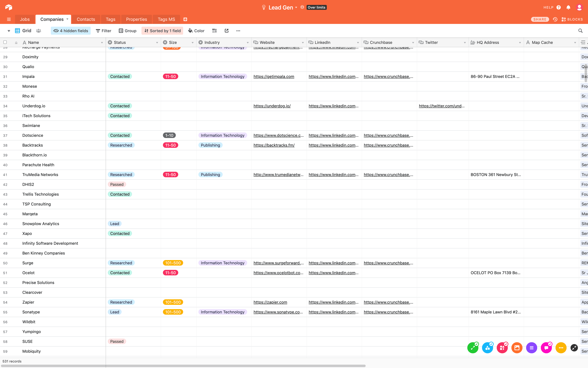The width and height of the screenshot is (588, 368).
Task: Click the Zapier company name cell
Action: click(x=53, y=302)
